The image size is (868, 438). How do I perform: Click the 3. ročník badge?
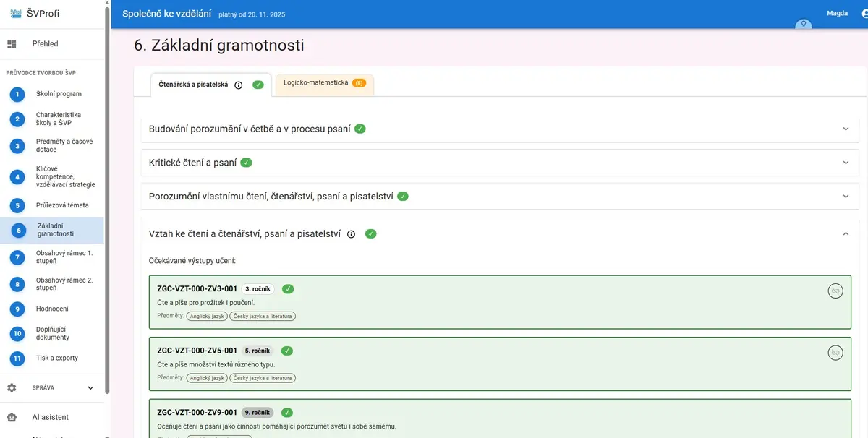pos(258,289)
